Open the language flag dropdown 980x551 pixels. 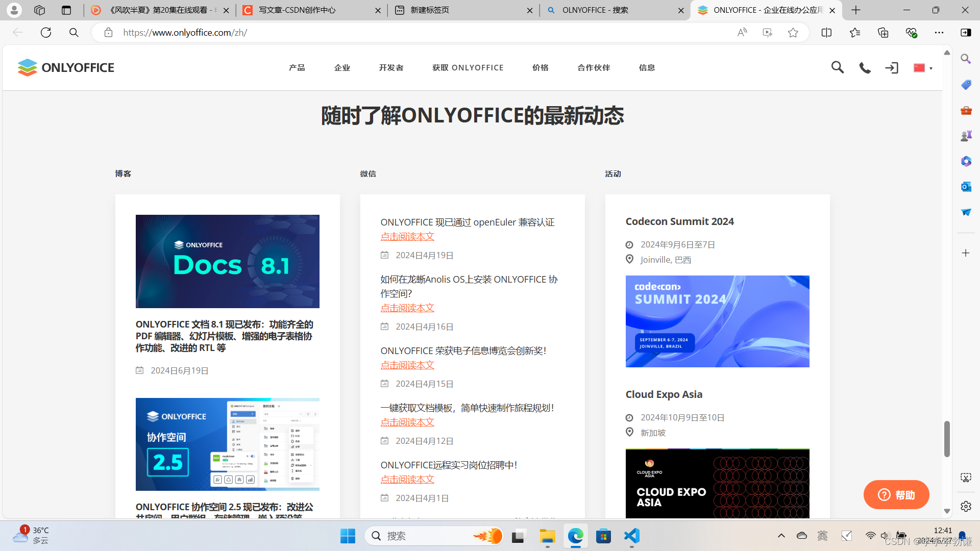tap(923, 68)
